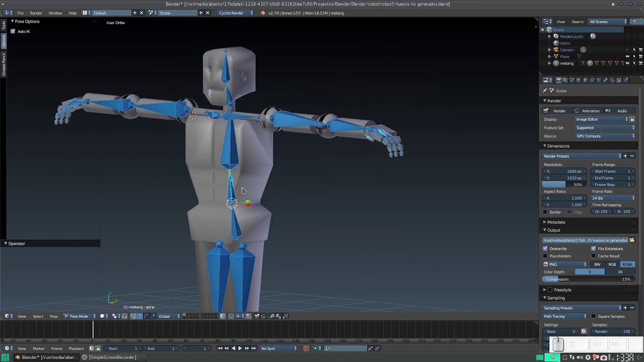The image size is (644, 362).
Task: Play the animation in reverse
Action: [x=233, y=348]
